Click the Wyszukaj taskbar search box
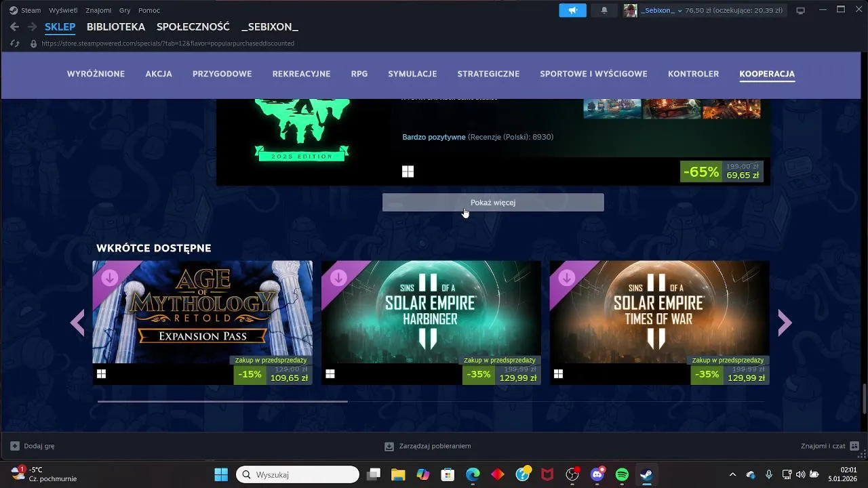This screenshot has width=868, height=488. [x=297, y=474]
